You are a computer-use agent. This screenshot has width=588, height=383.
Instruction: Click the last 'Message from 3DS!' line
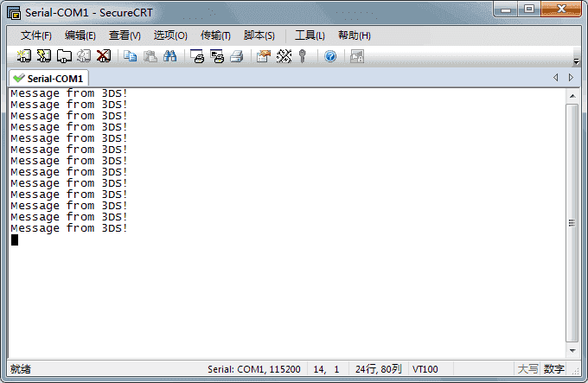point(69,228)
